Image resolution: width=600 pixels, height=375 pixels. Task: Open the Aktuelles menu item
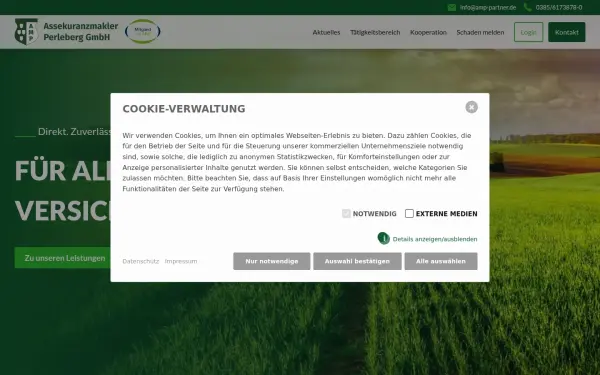[x=326, y=33]
